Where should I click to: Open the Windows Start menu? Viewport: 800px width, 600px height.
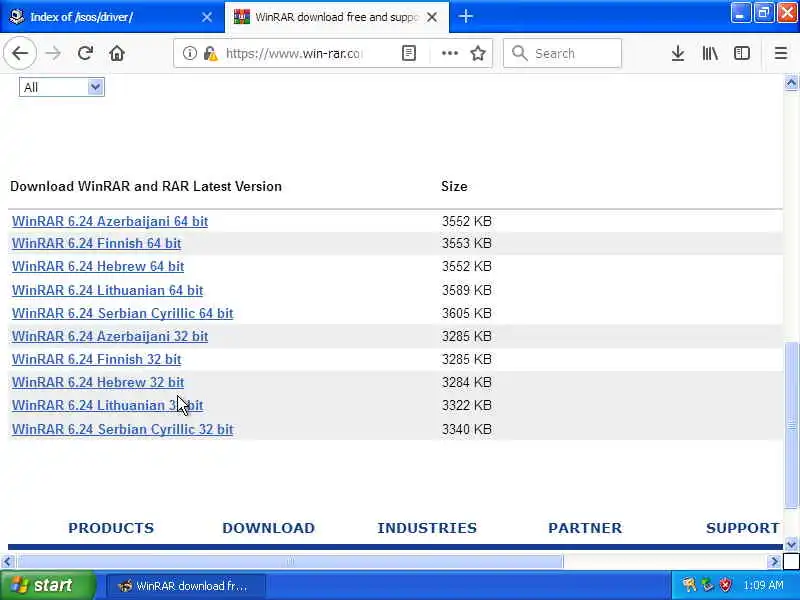pyautogui.click(x=47, y=585)
